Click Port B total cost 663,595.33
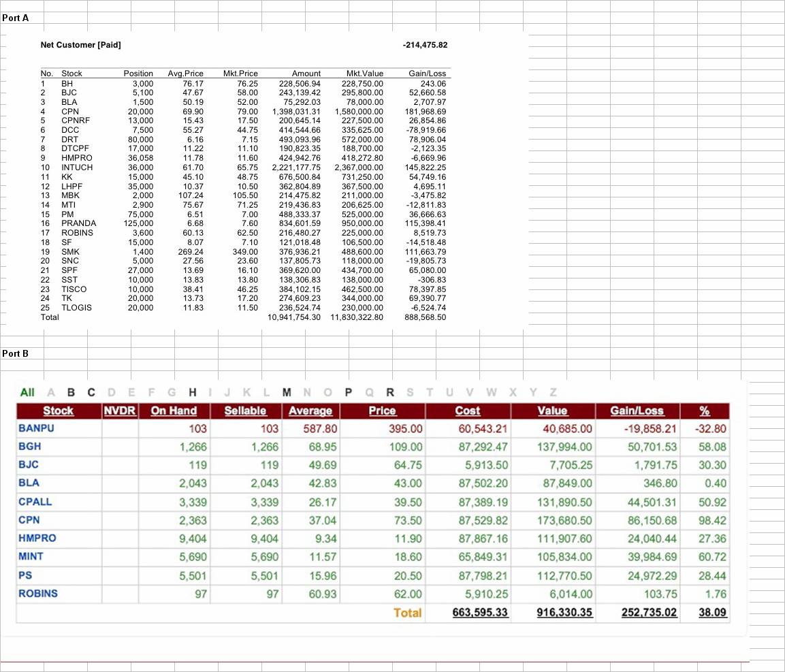This screenshot has width=785, height=672. click(x=480, y=612)
